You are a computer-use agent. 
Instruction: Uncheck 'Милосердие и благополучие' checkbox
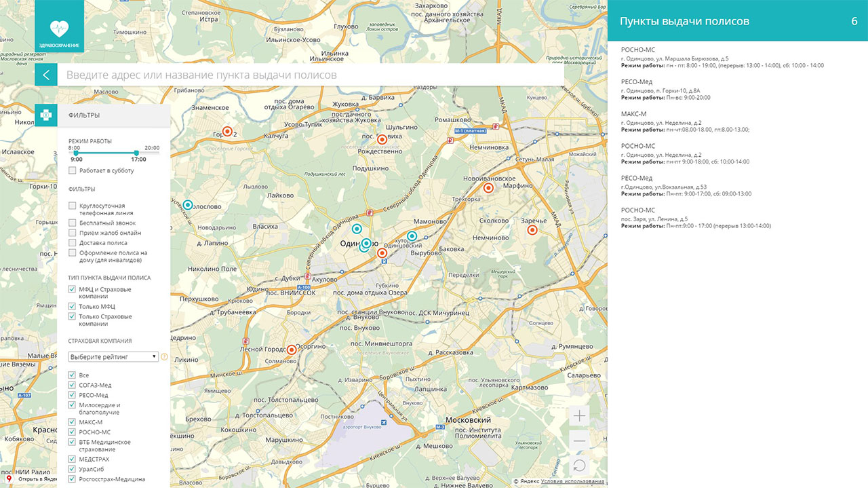73,405
